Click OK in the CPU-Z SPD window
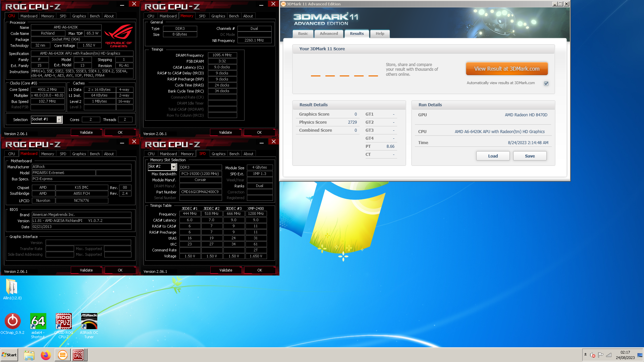The image size is (644, 362). click(x=260, y=270)
